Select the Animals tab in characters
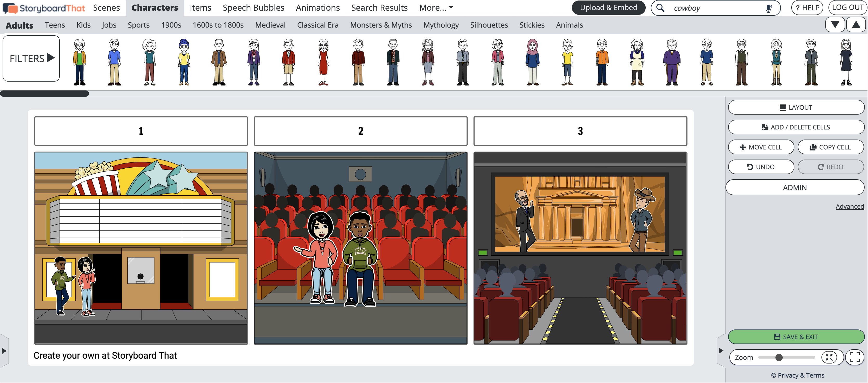The width and height of the screenshot is (868, 383). click(570, 25)
